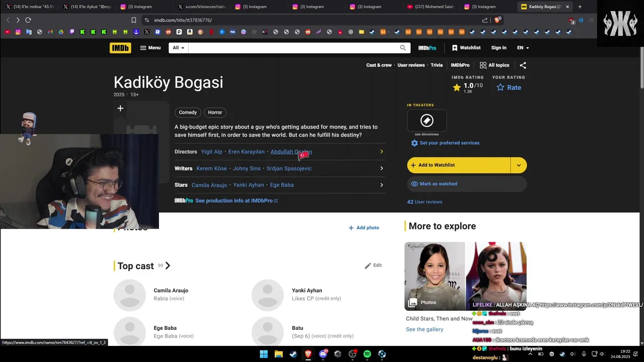Open star Yanki Ayhan's link
Image resolution: width=644 pixels, height=362 pixels.
point(249,185)
